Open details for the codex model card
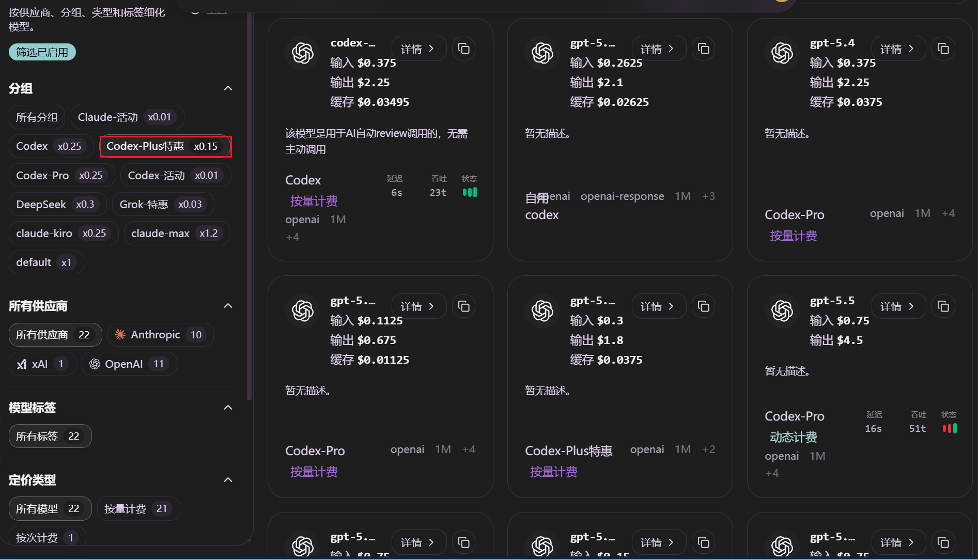This screenshot has height=560, width=978. [x=419, y=49]
